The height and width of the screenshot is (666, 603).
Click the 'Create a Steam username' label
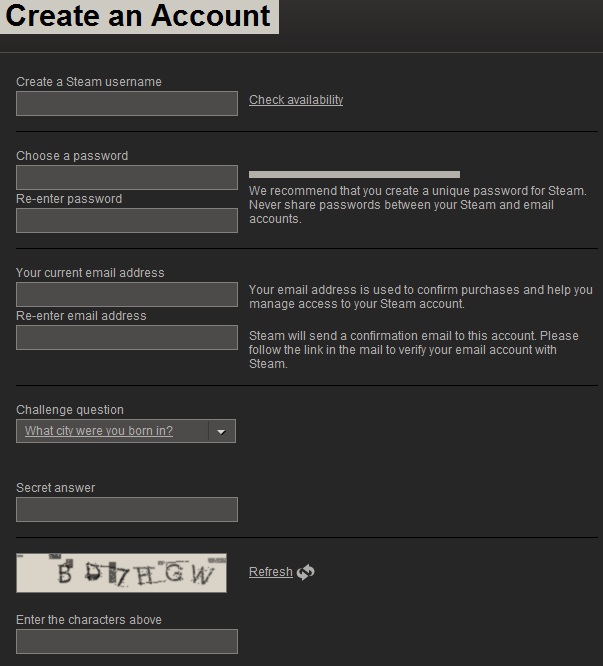click(89, 82)
